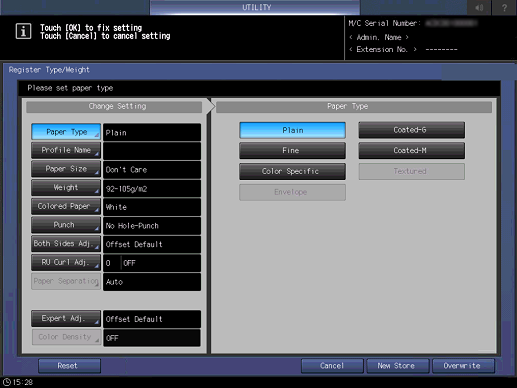This screenshot has width=517, height=388.
Task: Click the 'Extension No.' label
Action: pos(383,49)
